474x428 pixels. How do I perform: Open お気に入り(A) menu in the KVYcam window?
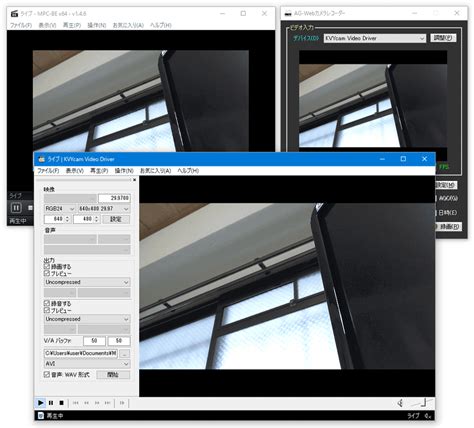pos(155,171)
